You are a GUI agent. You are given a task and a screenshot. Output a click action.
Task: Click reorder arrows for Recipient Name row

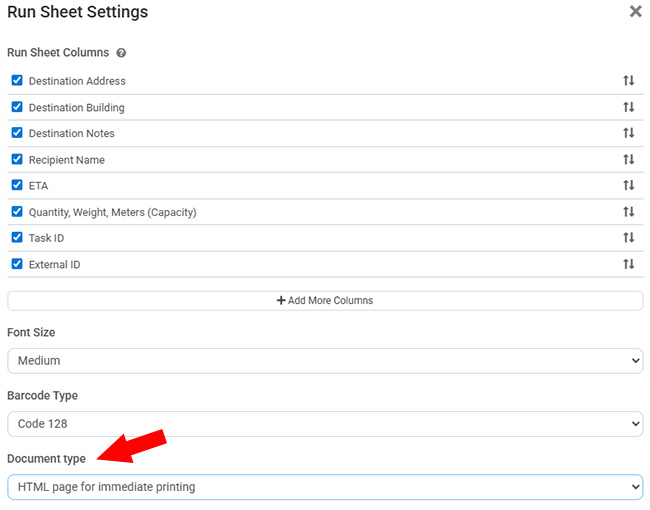click(629, 159)
